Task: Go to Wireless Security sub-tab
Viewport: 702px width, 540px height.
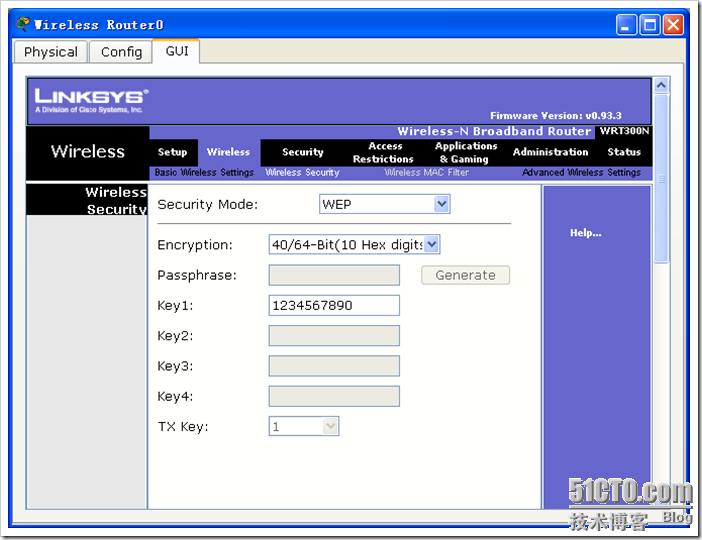Action: pyautogui.click(x=302, y=172)
